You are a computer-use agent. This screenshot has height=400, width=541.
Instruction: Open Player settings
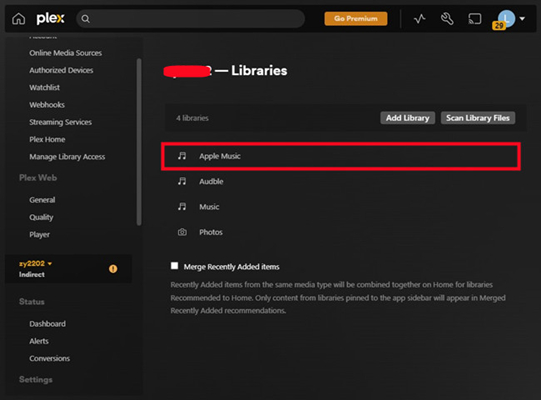click(40, 234)
